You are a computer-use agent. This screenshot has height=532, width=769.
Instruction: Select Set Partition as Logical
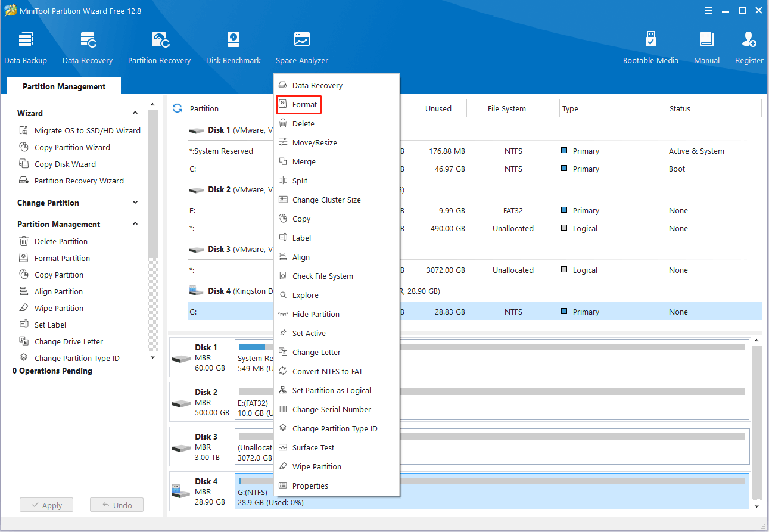[x=336, y=391]
